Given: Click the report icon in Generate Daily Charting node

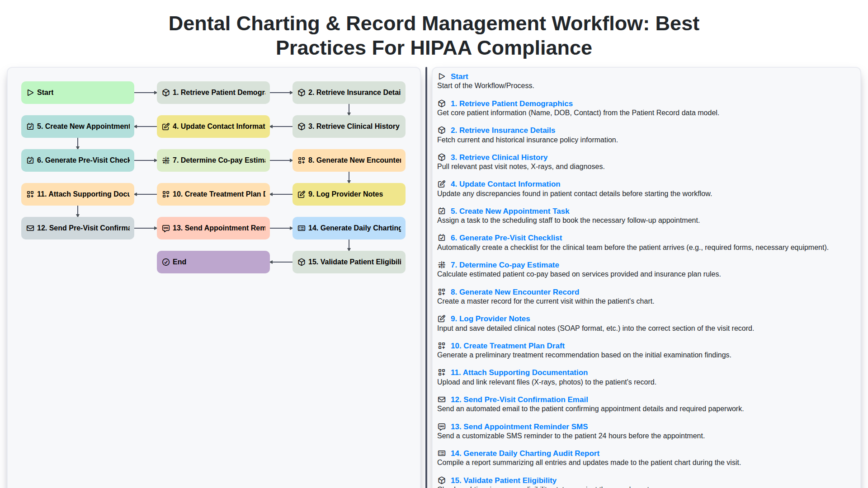Looking at the screenshot, I should 302,228.
